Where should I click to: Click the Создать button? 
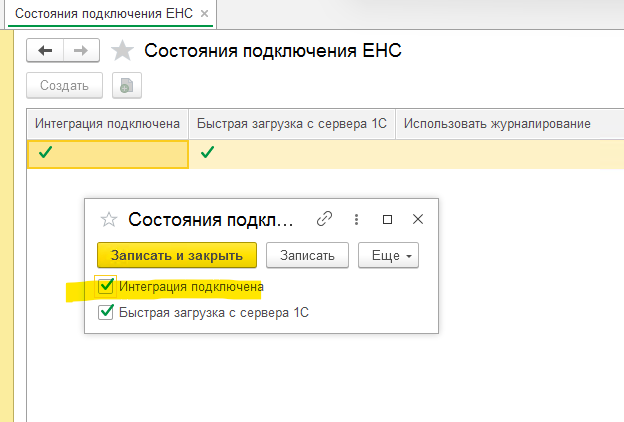65,86
